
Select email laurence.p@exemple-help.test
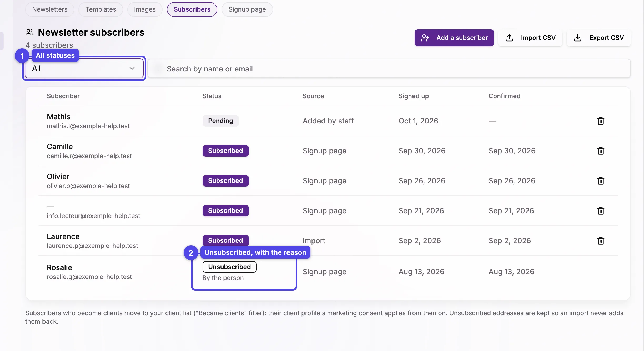tap(92, 246)
